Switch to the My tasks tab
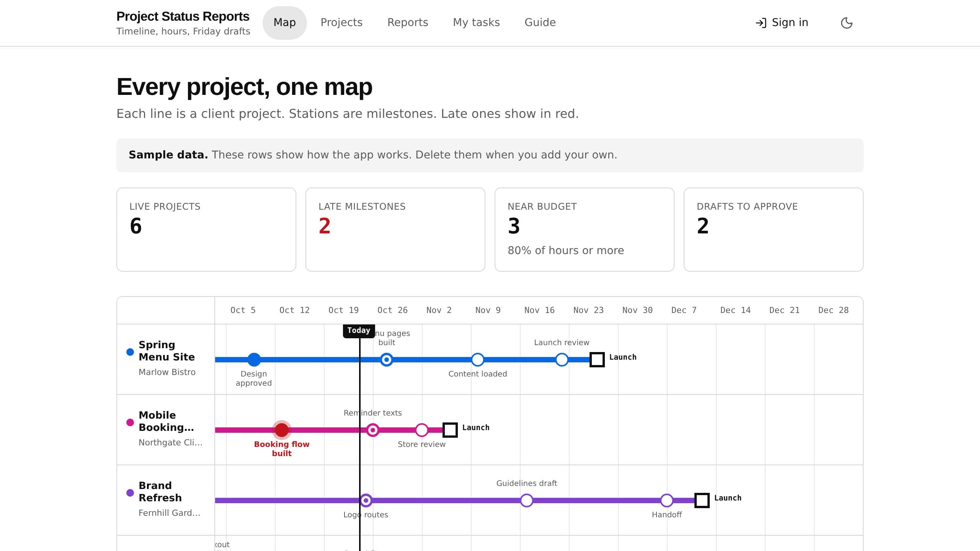 tap(476, 23)
